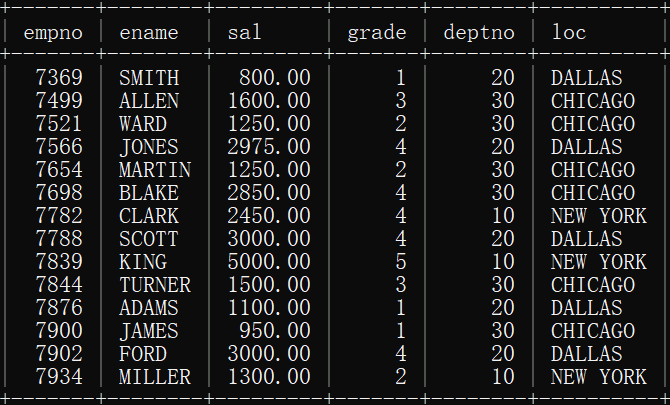This screenshot has width=670, height=405.
Task: Select employee number 7934
Action: (x=59, y=377)
